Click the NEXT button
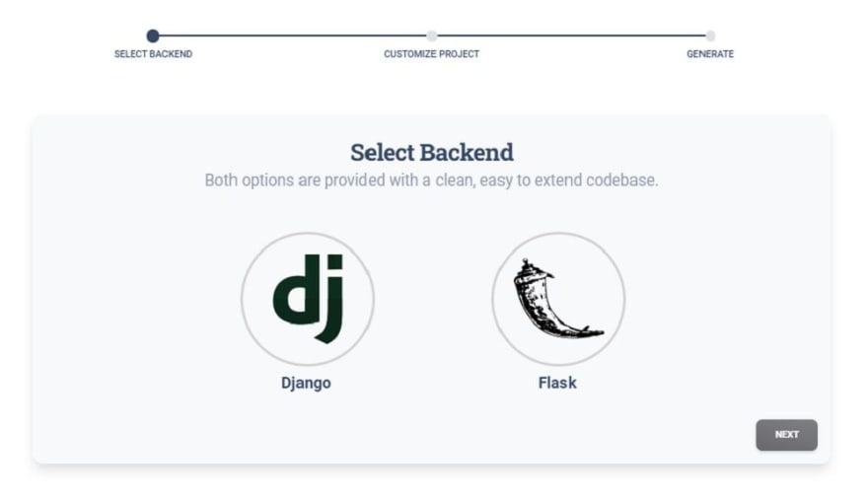This screenshot has width=868, height=502. 787,435
